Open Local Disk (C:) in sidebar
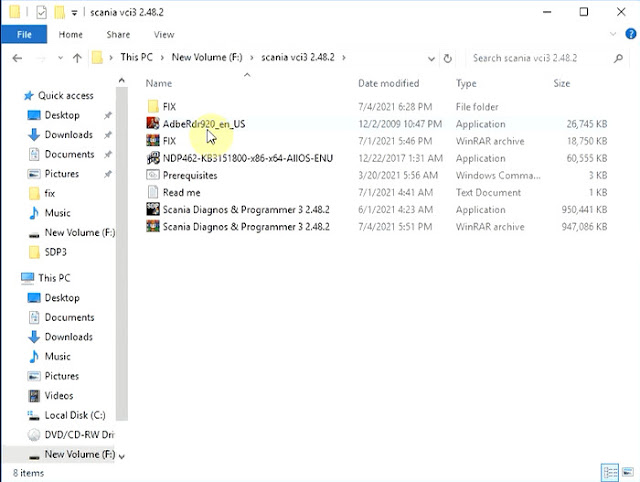 tap(75, 415)
